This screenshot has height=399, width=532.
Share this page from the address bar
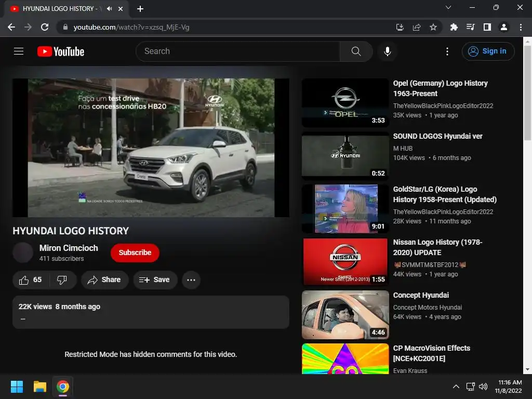click(417, 27)
